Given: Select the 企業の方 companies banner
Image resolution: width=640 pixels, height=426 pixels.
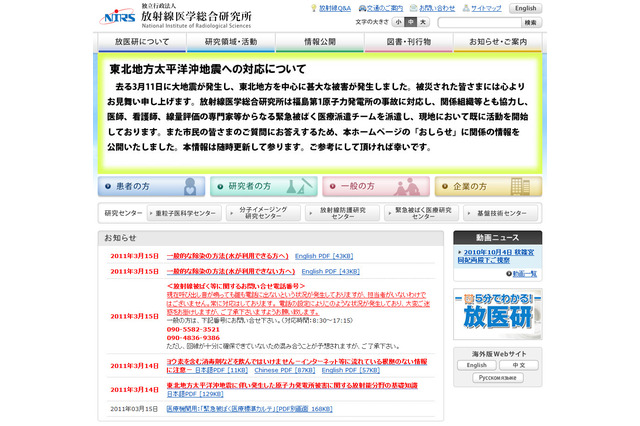Looking at the screenshot, I should coord(487,187).
